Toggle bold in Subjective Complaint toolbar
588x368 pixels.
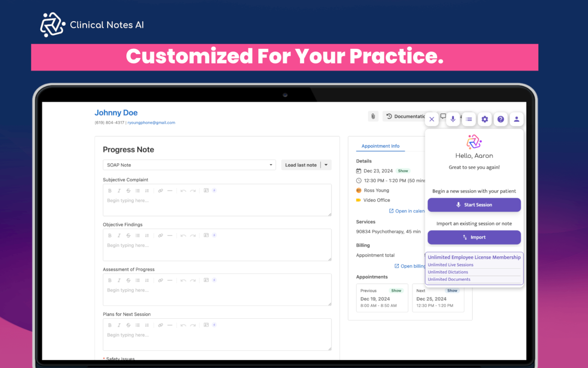pyautogui.click(x=110, y=190)
